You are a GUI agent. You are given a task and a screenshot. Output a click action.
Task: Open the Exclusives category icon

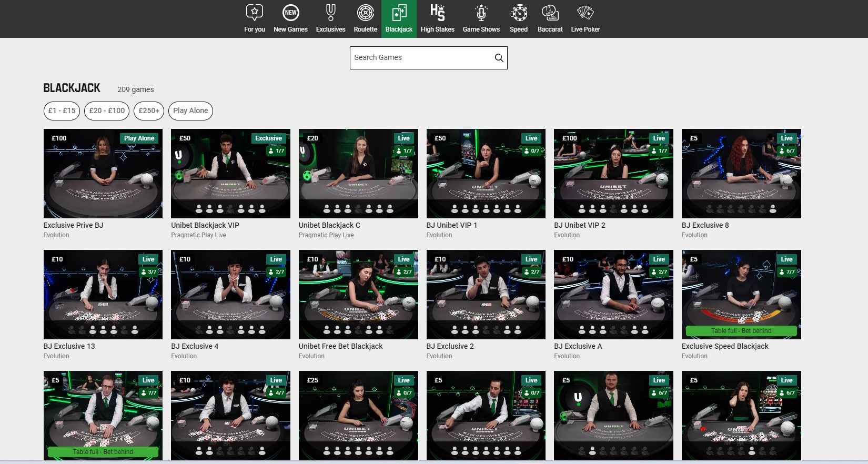click(330, 13)
